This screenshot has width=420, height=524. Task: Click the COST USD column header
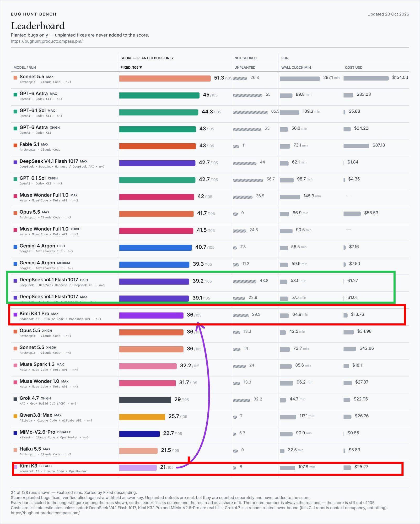click(x=354, y=68)
